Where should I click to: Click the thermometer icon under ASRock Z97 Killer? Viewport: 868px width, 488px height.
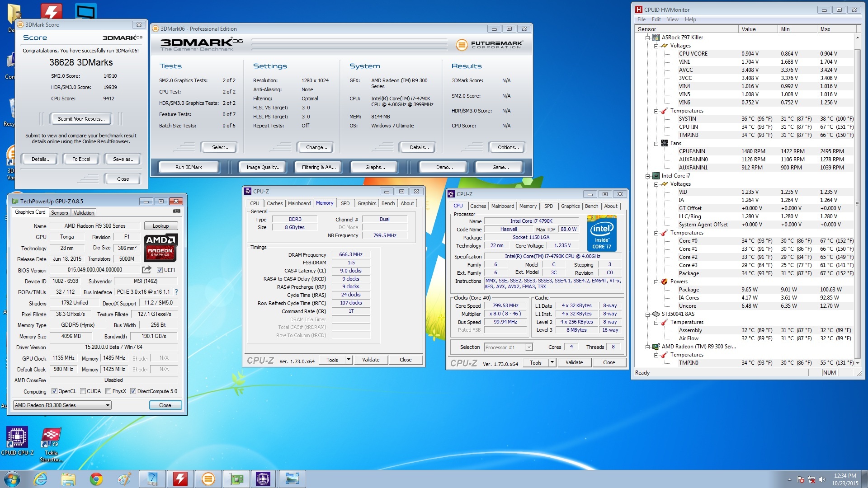click(x=665, y=111)
